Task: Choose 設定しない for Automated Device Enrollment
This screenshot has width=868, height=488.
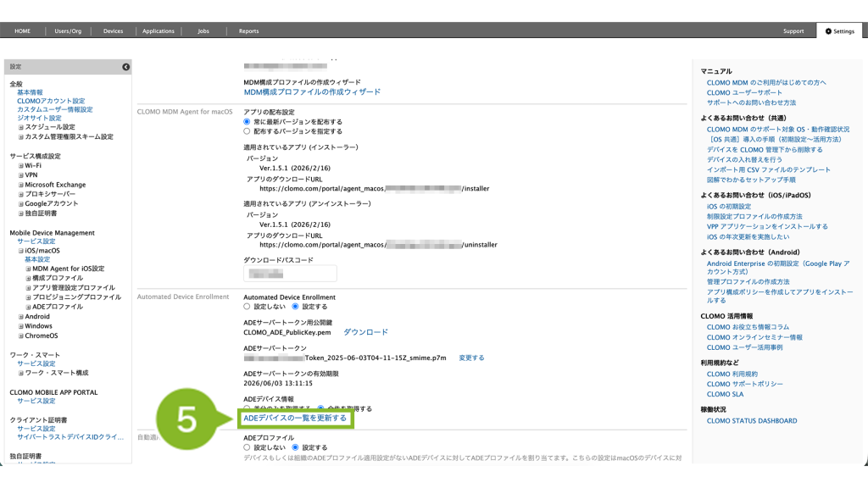Action: [248, 307]
